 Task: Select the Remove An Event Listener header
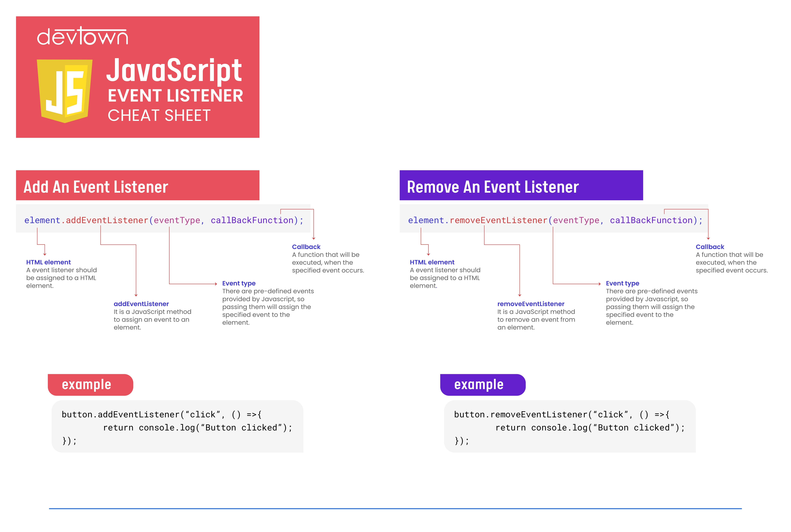coord(493,187)
